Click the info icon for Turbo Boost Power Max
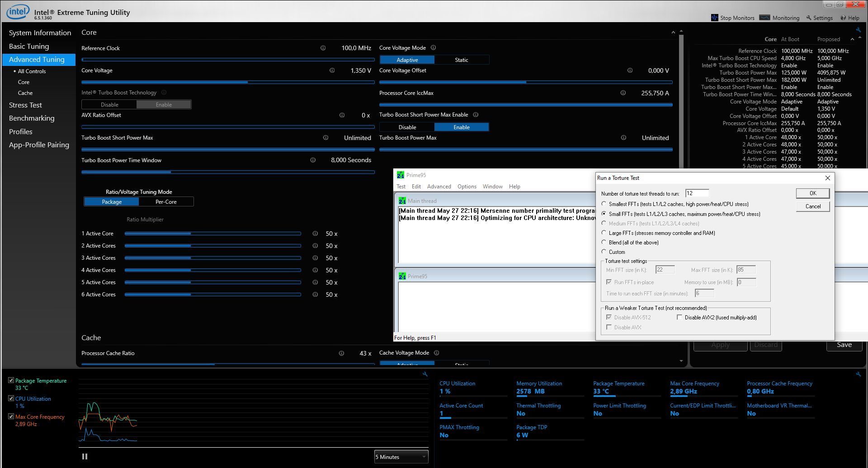The image size is (868, 468). point(623,138)
